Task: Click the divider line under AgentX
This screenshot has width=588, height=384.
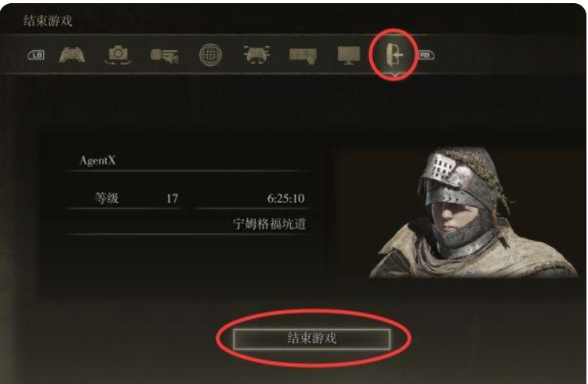Action: pos(189,171)
